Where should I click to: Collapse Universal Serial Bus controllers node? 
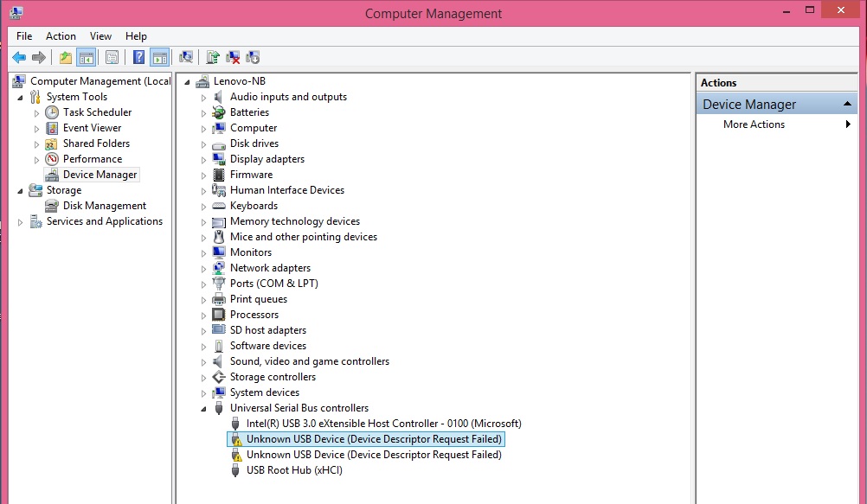pyautogui.click(x=203, y=409)
